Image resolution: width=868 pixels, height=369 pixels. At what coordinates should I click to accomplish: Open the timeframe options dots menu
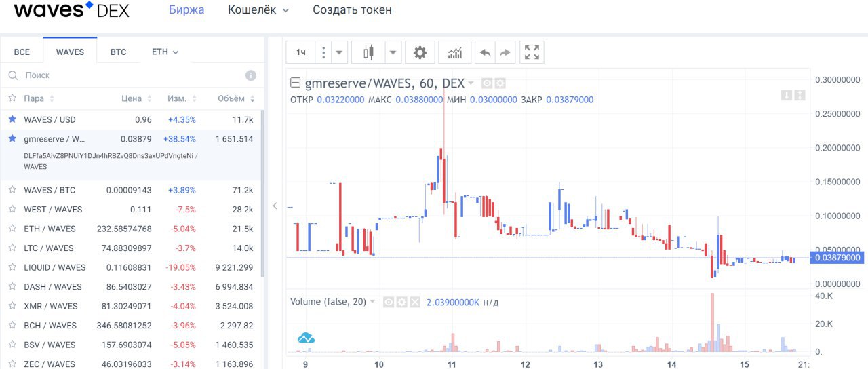[323, 52]
